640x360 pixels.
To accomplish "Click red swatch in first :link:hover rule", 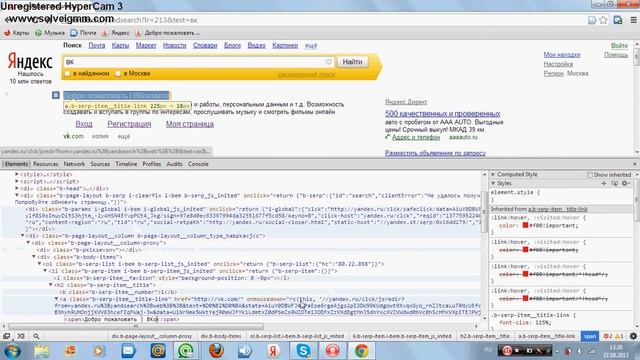I will [x=525, y=225].
